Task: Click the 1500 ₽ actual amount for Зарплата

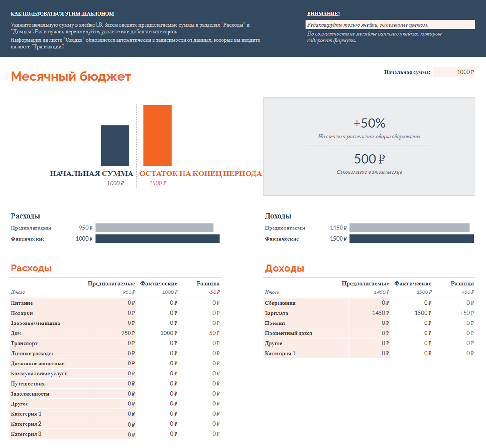Action: coord(412,313)
